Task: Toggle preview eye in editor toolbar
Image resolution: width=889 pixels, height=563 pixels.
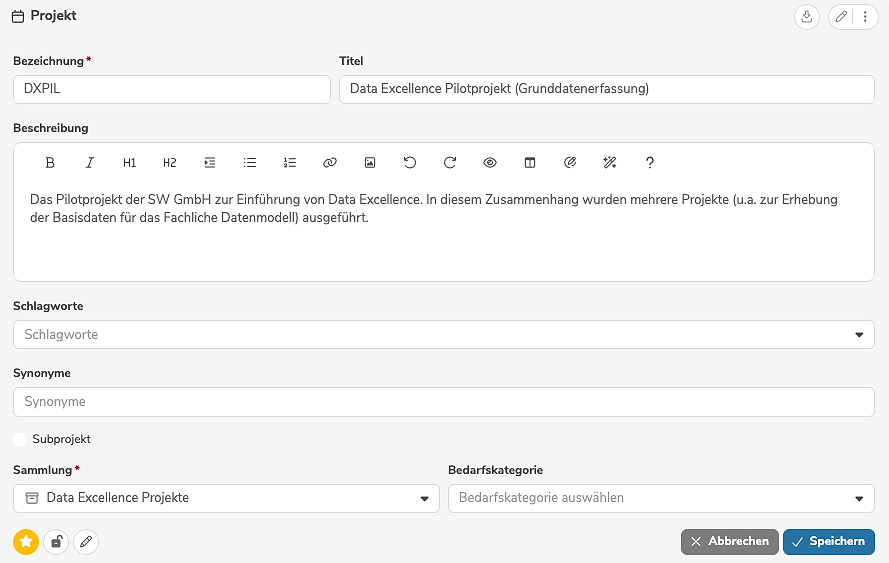Action: click(490, 163)
